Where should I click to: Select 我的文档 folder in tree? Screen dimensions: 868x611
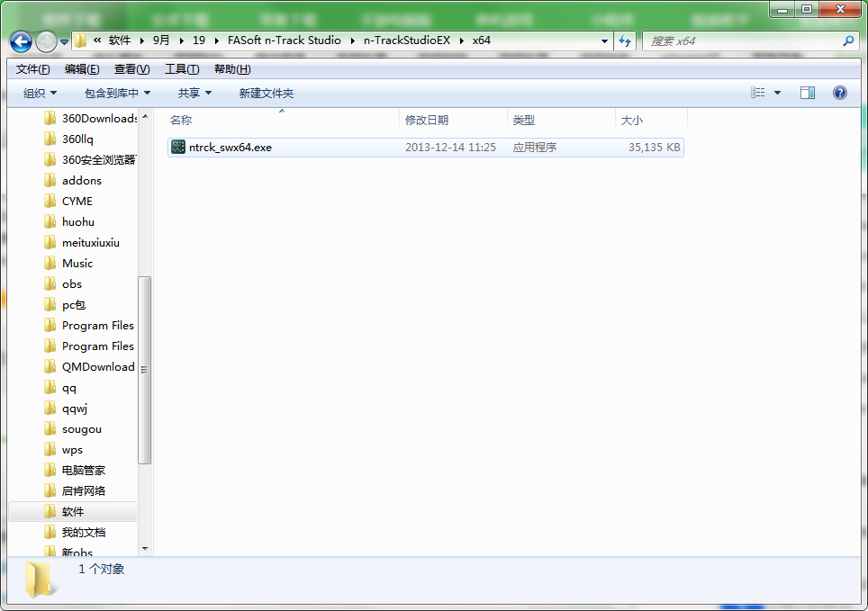(x=75, y=533)
